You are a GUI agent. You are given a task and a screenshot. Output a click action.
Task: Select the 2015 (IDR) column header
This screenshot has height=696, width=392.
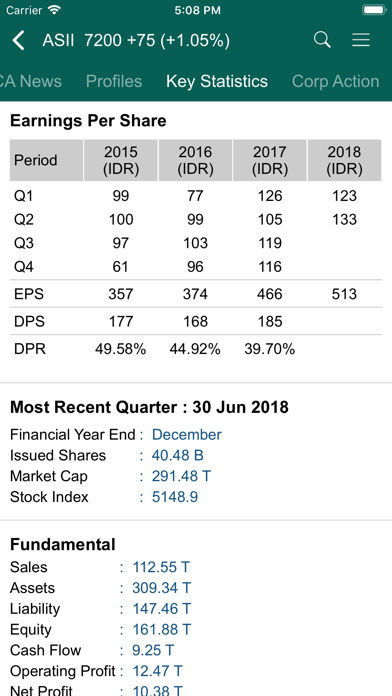(121, 160)
